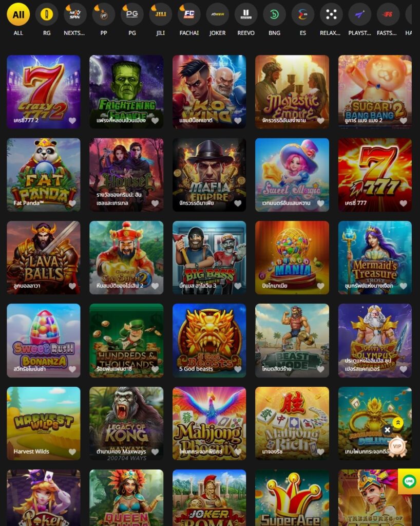Filter by FACHAI provider icon

coord(189,14)
